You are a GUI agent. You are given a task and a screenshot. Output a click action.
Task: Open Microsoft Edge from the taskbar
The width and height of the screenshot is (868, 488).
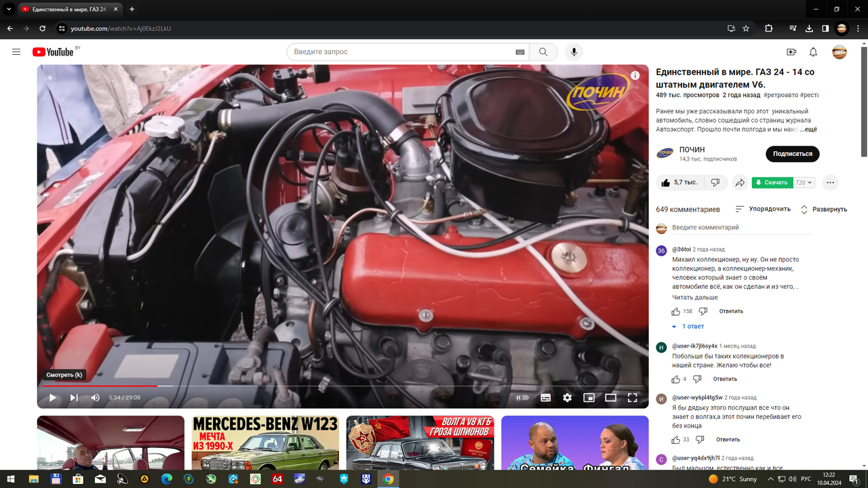click(166, 479)
